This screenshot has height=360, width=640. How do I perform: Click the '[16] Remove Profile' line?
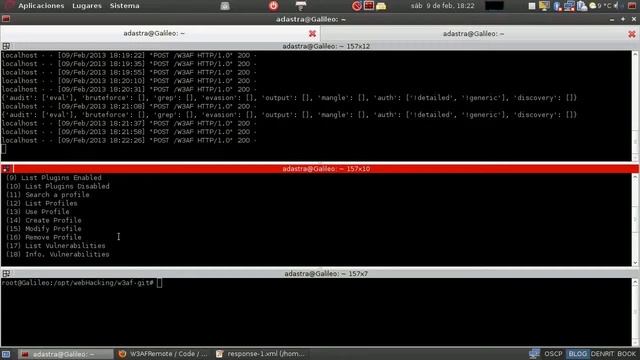tap(43, 238)
